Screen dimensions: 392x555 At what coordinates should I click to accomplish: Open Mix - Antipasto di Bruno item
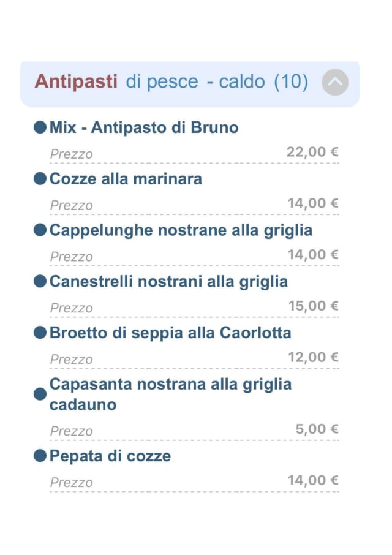[x=144, y=127]
